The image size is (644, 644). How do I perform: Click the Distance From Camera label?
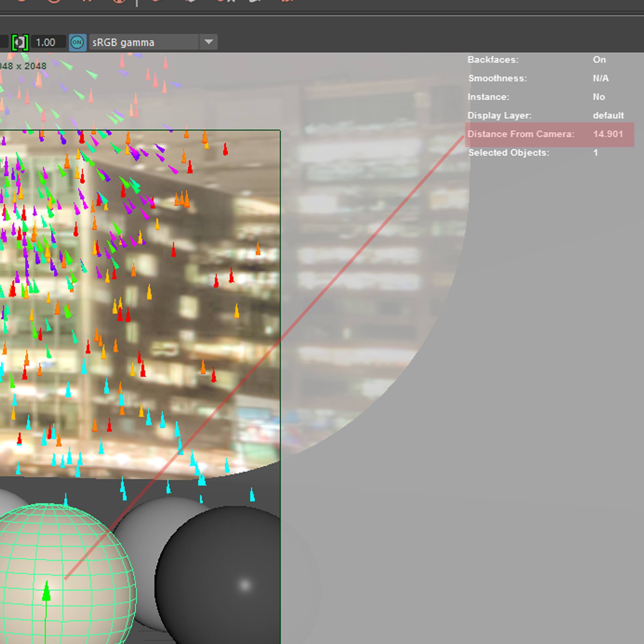pyautogui.click(x=521, y=134)
